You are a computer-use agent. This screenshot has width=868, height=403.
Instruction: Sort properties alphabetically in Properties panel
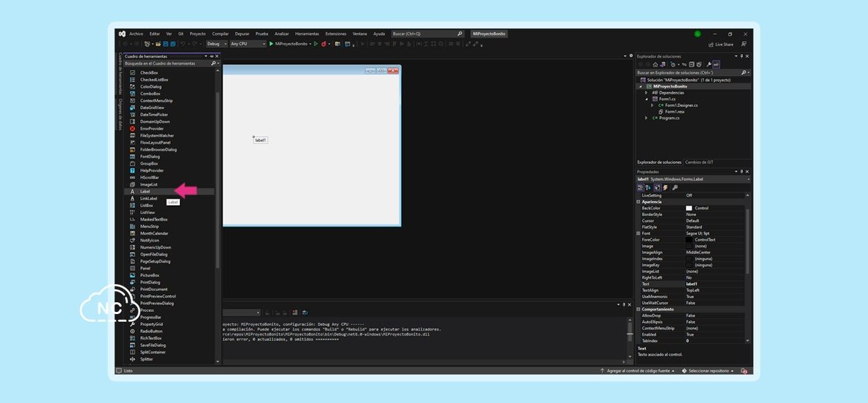coord(648,187)
